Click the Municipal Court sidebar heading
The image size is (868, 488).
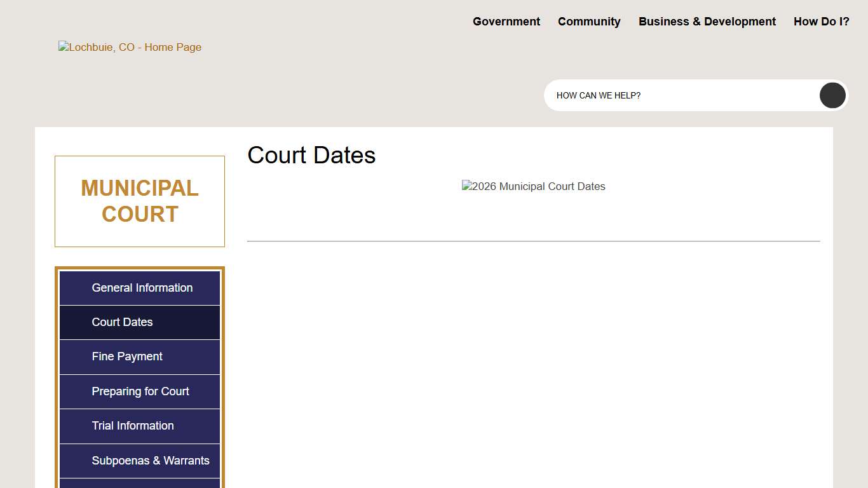coord(139,201)
